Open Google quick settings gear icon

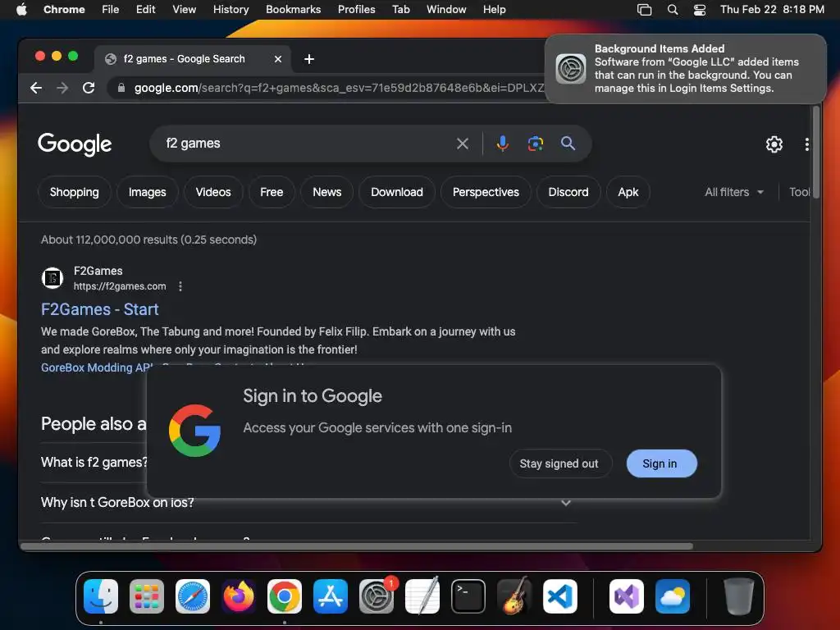coord(774,144)
